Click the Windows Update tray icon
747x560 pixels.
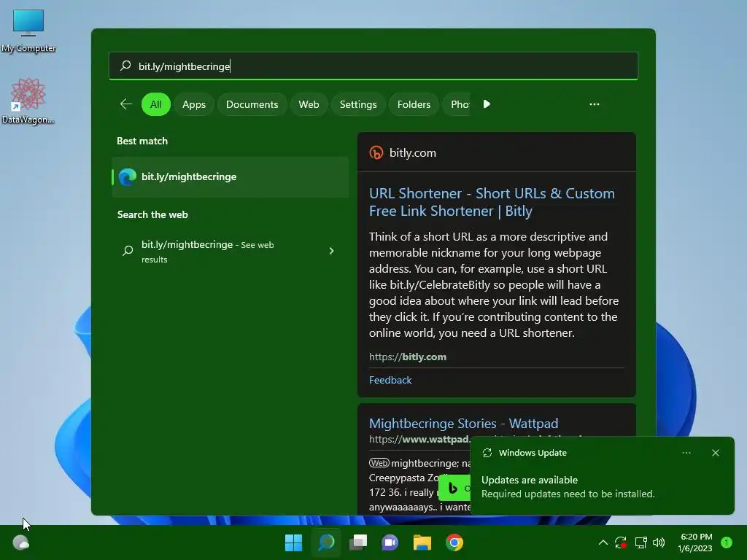point(620,542)
